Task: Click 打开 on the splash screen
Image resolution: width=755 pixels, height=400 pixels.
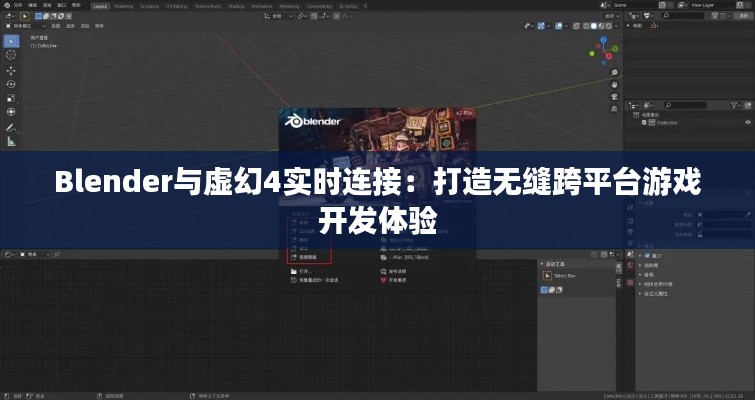Action: pos(301,271)
